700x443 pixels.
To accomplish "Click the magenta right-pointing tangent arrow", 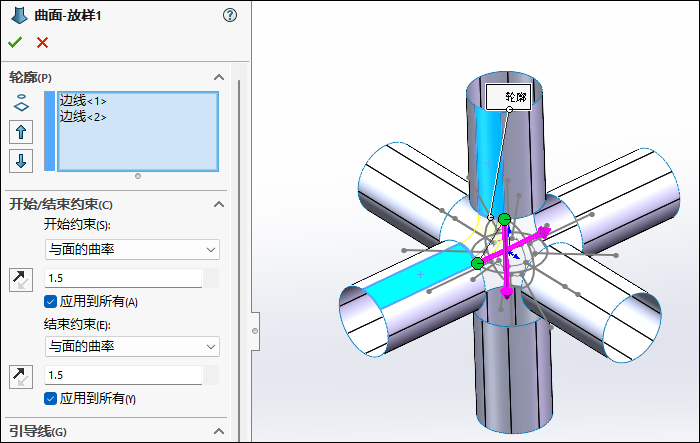I will [543, 232].
